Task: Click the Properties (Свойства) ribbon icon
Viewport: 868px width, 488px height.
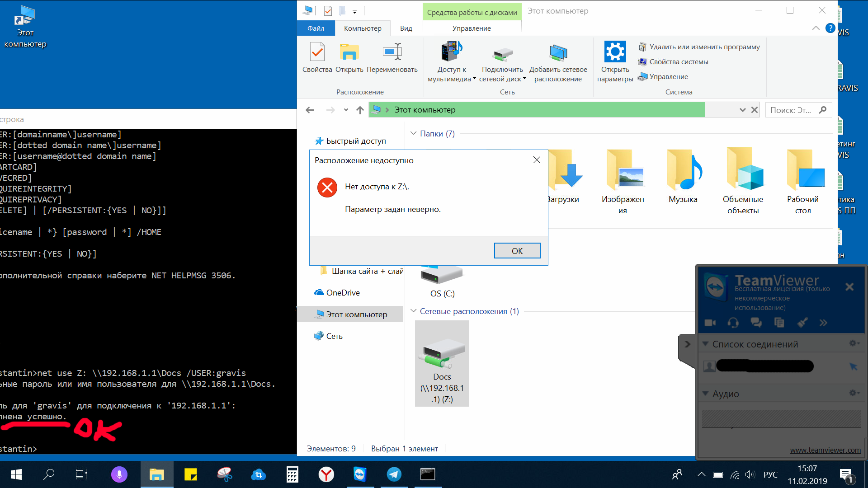Action: pyautogui.click(x=317, y=53)
